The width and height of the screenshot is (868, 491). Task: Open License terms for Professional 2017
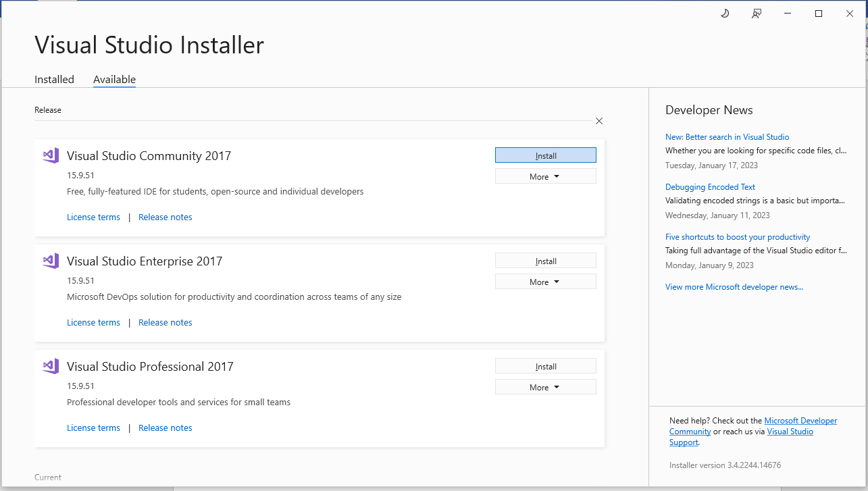(93, 428)
